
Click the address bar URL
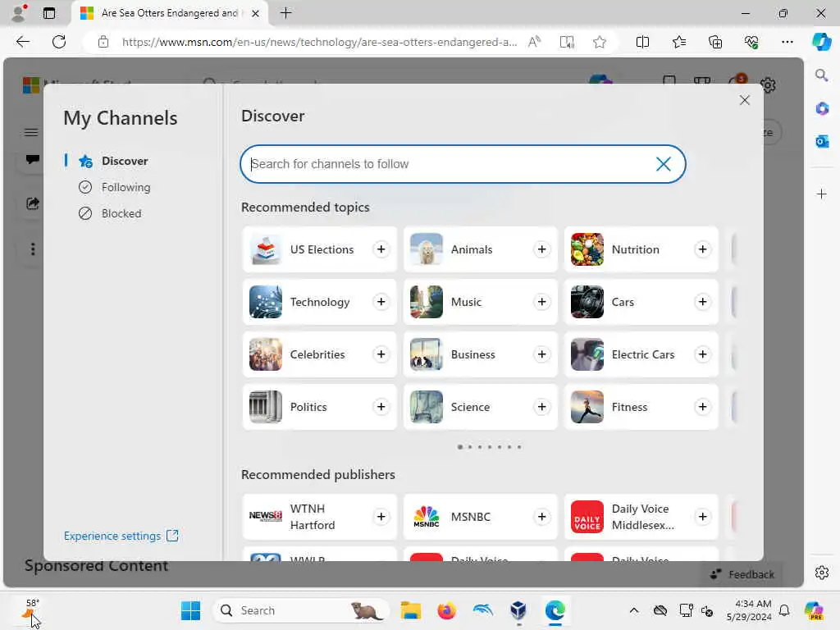point(319,42)
